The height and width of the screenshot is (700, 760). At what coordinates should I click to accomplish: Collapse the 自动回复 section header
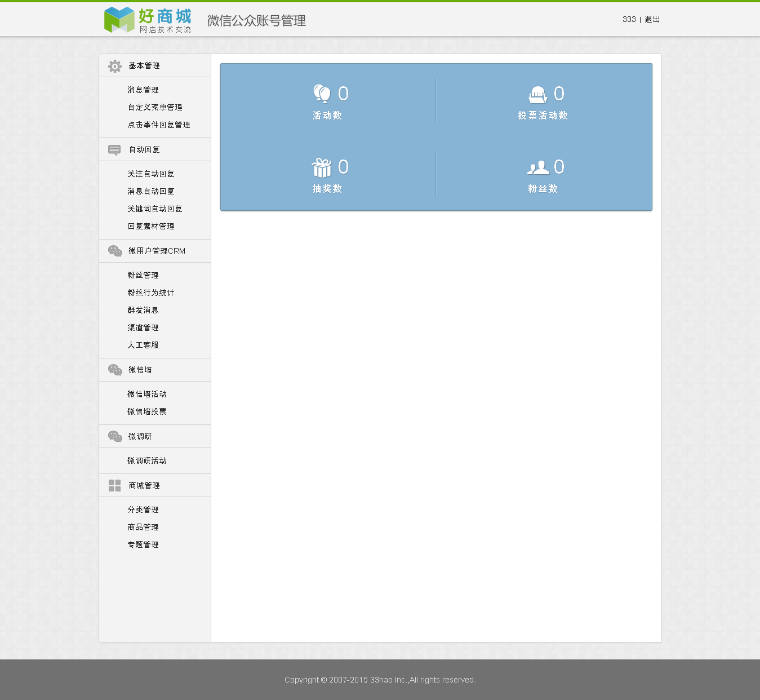tap(155, 149)
